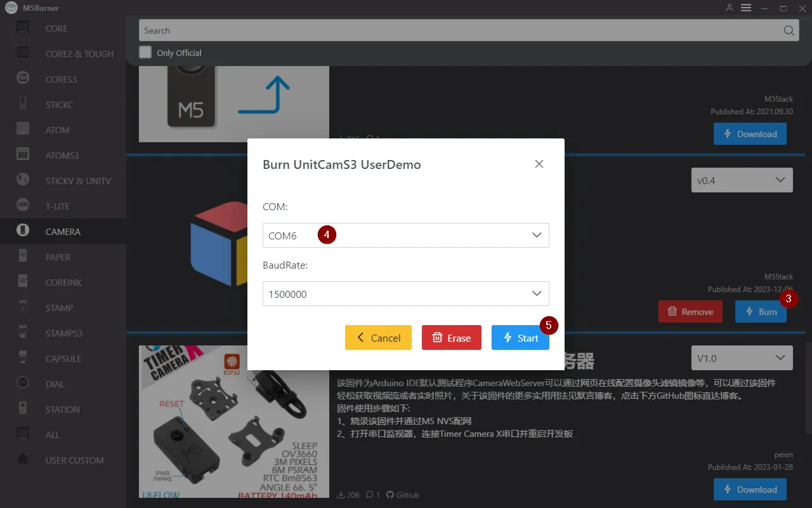Switch to the PAPER device category

click(x=58, y=257)
